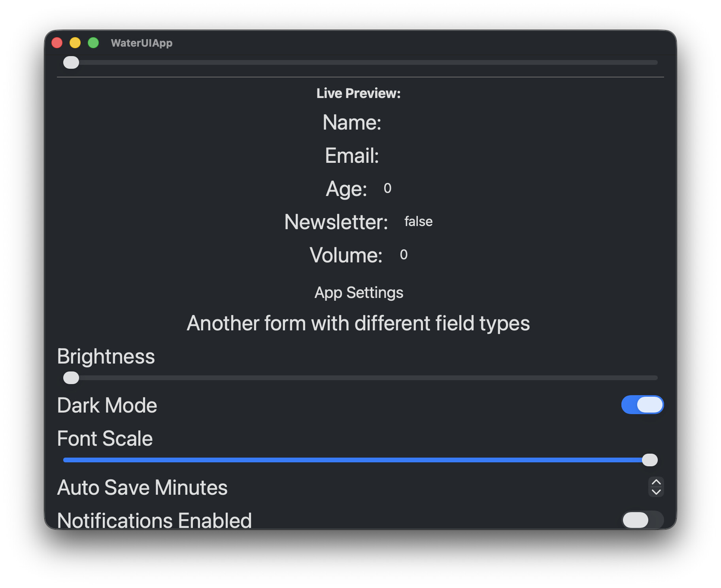This screenshot has height=588, width=721.
Task: Select the Brightness label text
Action: coord(106,356)
